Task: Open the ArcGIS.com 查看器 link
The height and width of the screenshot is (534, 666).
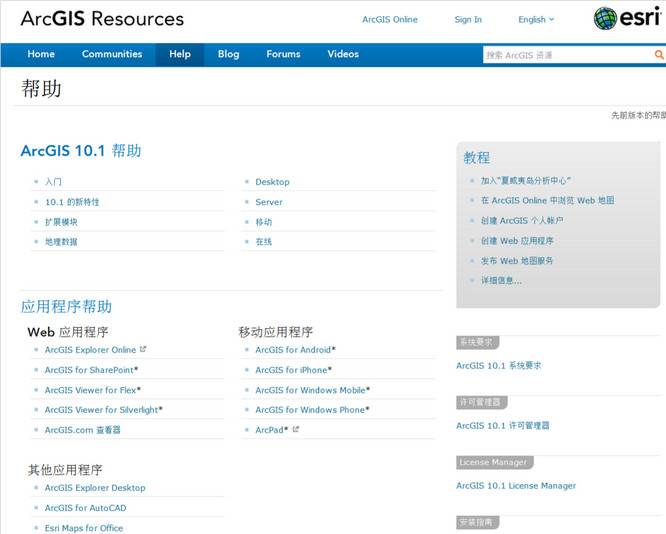Action: coord(83,430)
